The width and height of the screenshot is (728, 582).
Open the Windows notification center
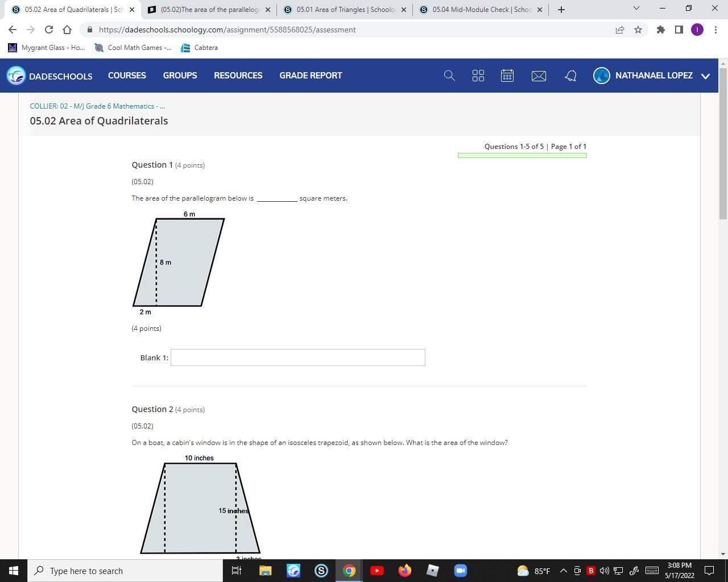710,571
